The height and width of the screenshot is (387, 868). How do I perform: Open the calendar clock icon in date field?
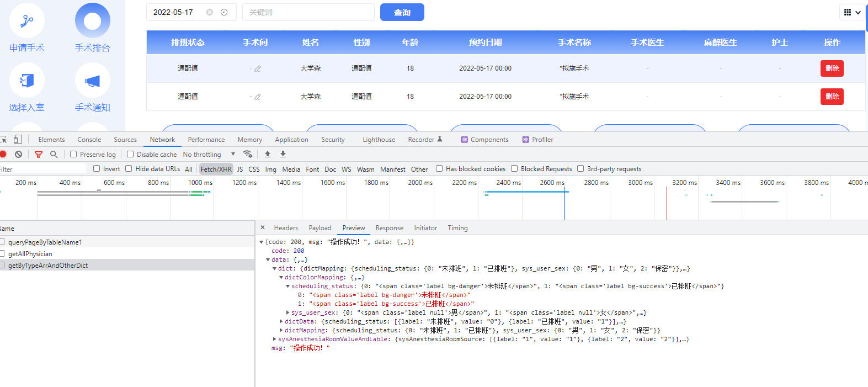(224, 12)
